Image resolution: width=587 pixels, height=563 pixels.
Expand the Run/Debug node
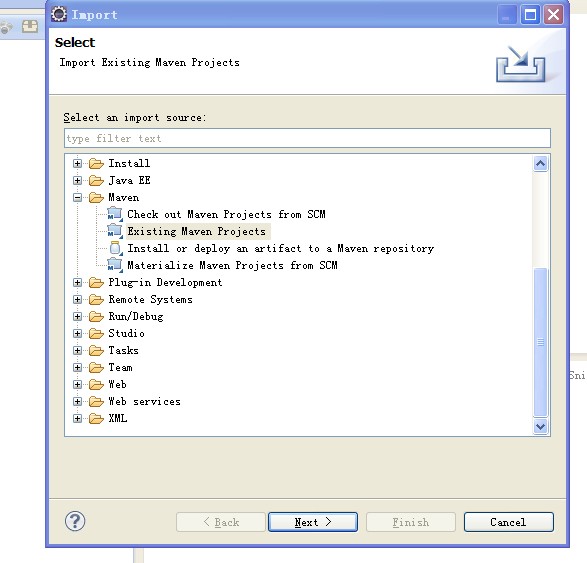[77, 317]
